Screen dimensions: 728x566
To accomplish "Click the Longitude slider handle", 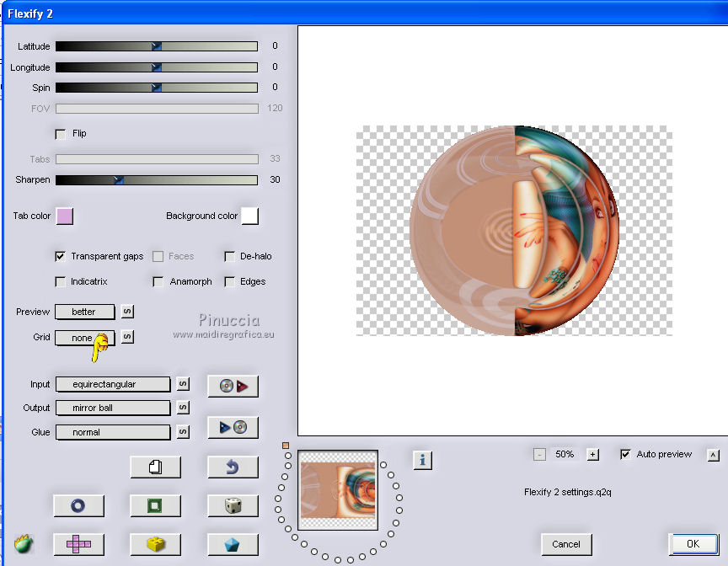I will tap(157, 67).
